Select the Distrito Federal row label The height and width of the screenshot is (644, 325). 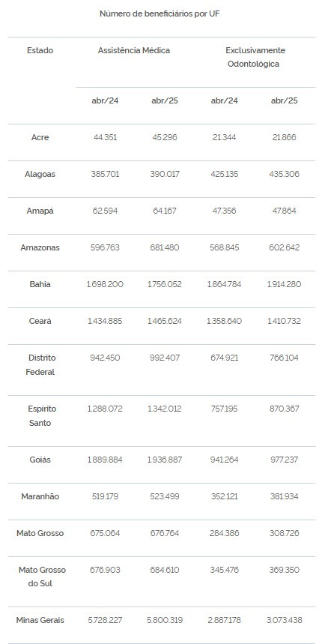40,364
